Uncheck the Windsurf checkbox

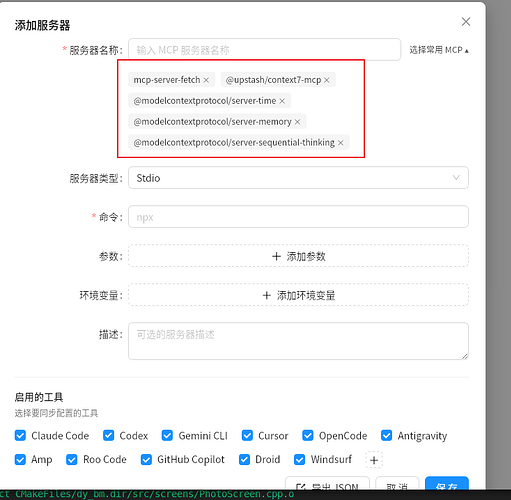[x=300, y=459]
